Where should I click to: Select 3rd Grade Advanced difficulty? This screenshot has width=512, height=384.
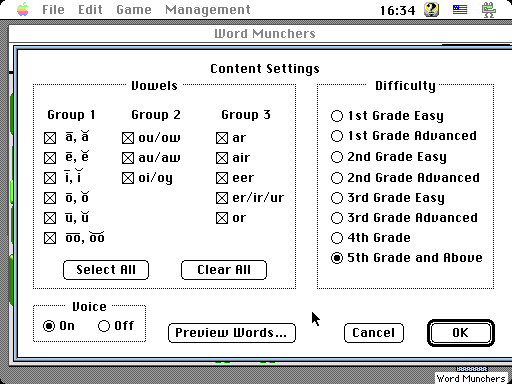[337, 218]
